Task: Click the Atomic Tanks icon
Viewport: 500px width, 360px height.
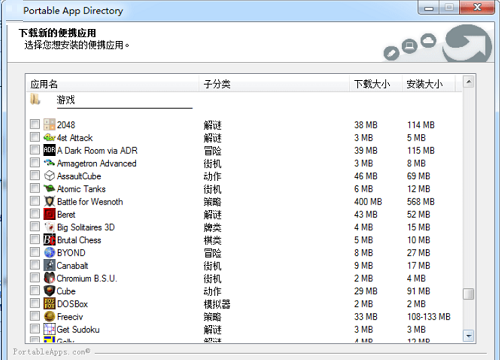Action: 49,188
